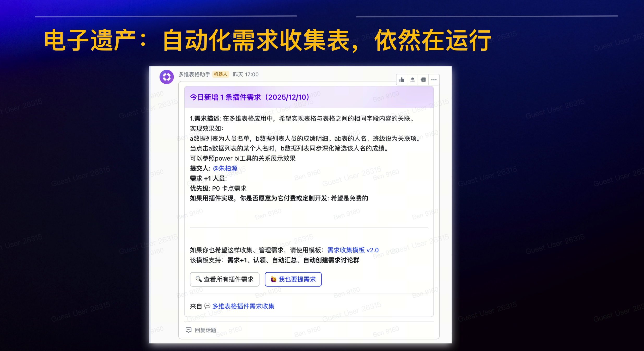Image resolution: width=644 pixels, height=351 pixels.
Task: Click the @朱柏源 mention
Action: pyautogui.click(x=225, y=168)
